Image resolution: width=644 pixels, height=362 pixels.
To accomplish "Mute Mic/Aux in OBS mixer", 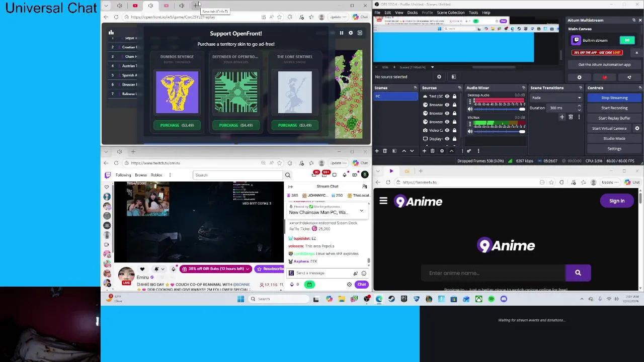I will [x=470, y=131].
